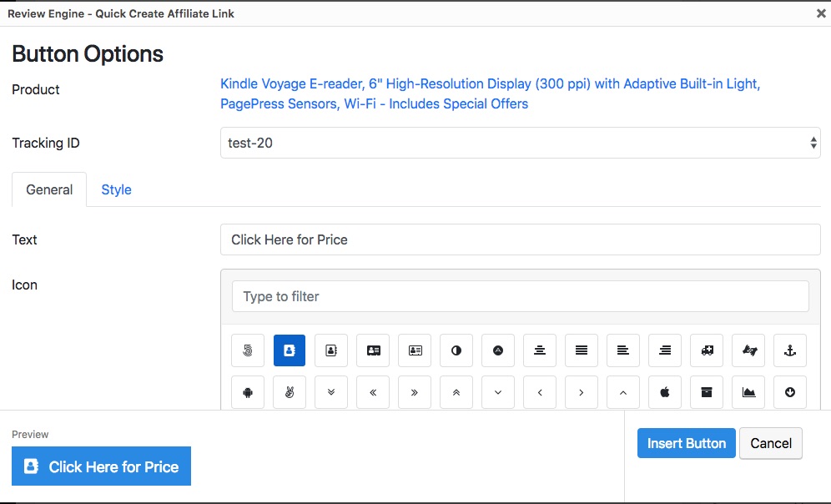
Task: Select the outlined address book icon
Action: pos(331,350)
